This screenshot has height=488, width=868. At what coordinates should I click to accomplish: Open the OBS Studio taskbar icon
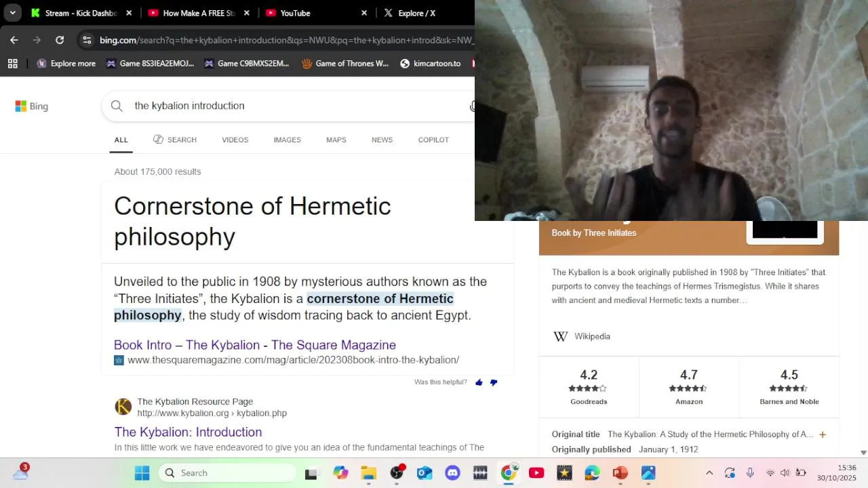click(x=397, y=473)
